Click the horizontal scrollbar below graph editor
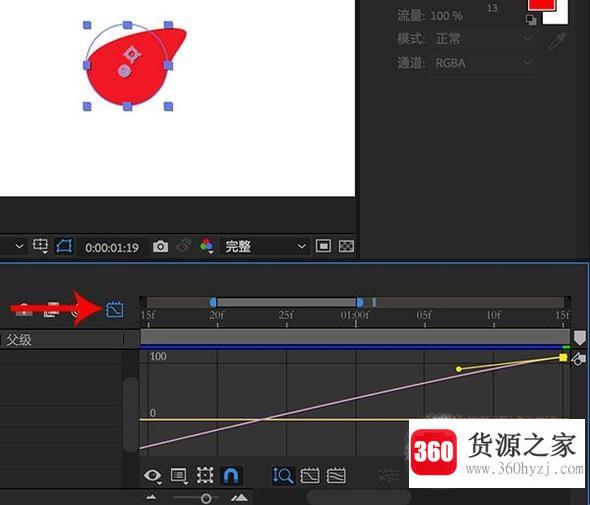The image size is (590, 505). 359,496
